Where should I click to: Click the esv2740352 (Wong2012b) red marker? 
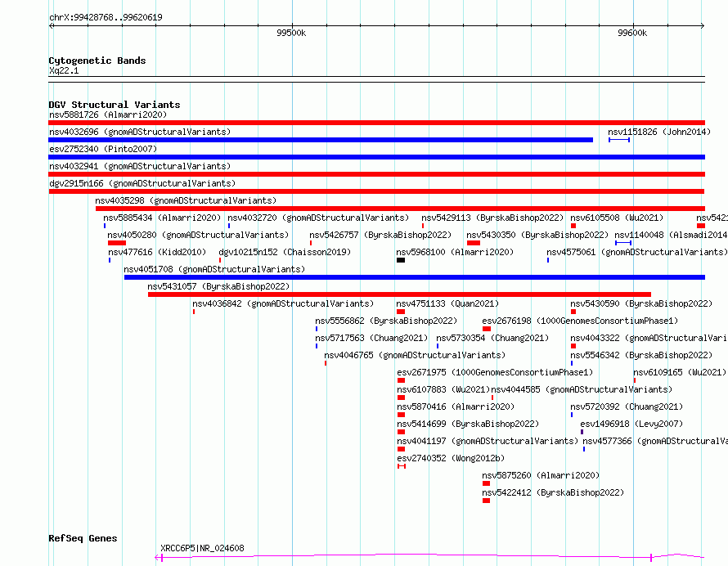click(x=402, y=466)
